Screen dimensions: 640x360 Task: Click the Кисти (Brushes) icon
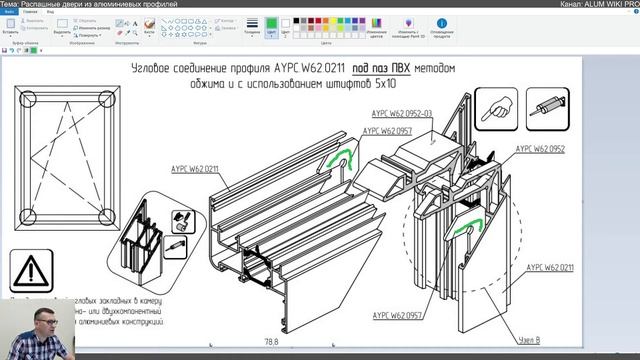pyautogui.click(x=149, y=23)
